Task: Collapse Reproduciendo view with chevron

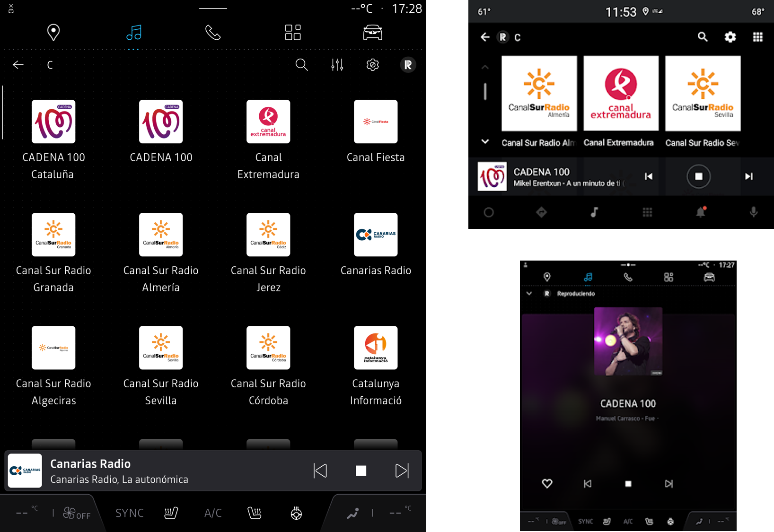Action: tap(529, 294)
